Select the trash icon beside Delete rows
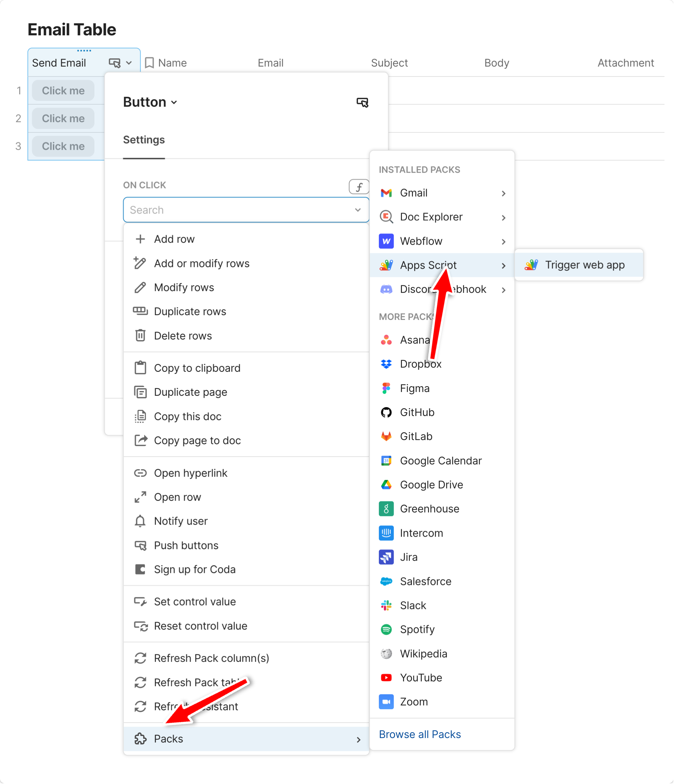Image resolution: width=674 pixels, height=784 pixels. tap(141, 335)
